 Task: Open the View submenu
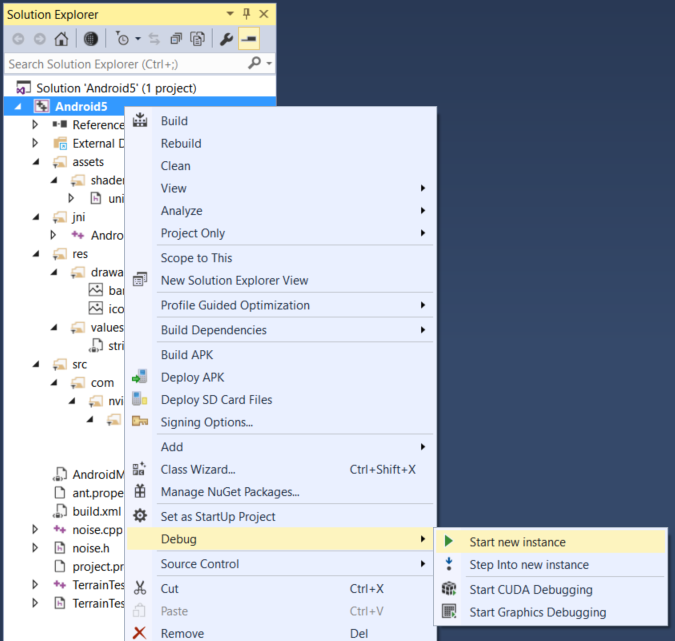[281, 188]
